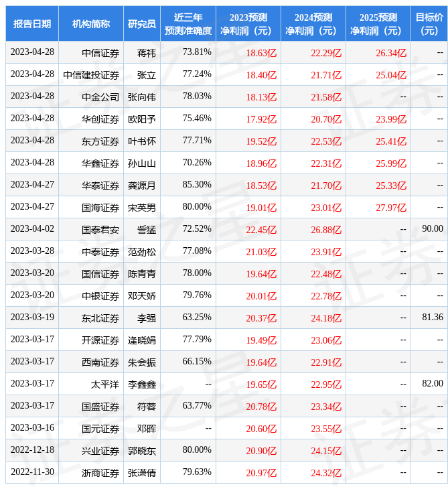
Task: Click researcher name 逄晓娟
Action: pos(142,340)
